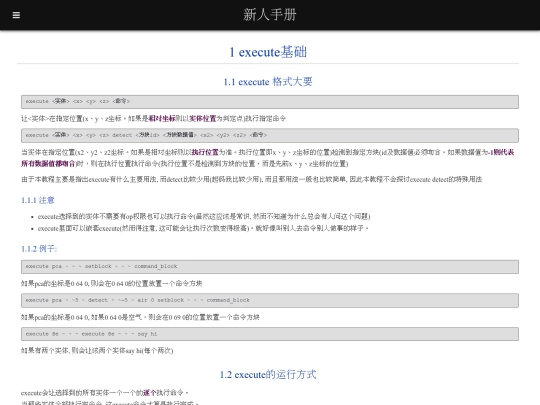Screen dimensions: 540x405
Task: Click the bold purple 相对坐标 text
Action: tap(162, 118)
